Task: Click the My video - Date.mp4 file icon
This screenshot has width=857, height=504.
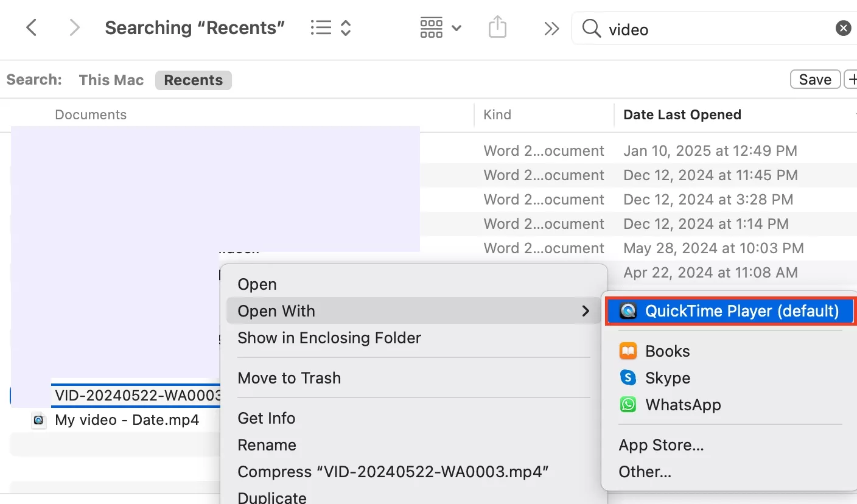Action: click(x=39, y=420)
